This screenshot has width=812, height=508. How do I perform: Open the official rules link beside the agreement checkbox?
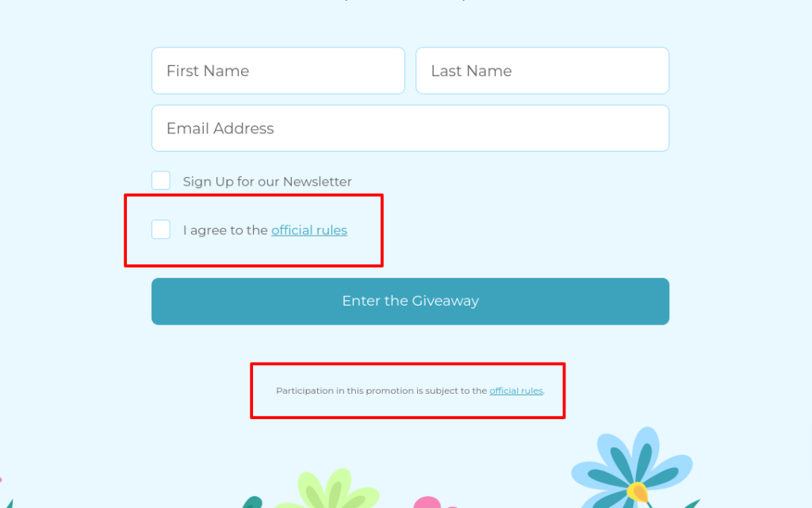(309, 230)
